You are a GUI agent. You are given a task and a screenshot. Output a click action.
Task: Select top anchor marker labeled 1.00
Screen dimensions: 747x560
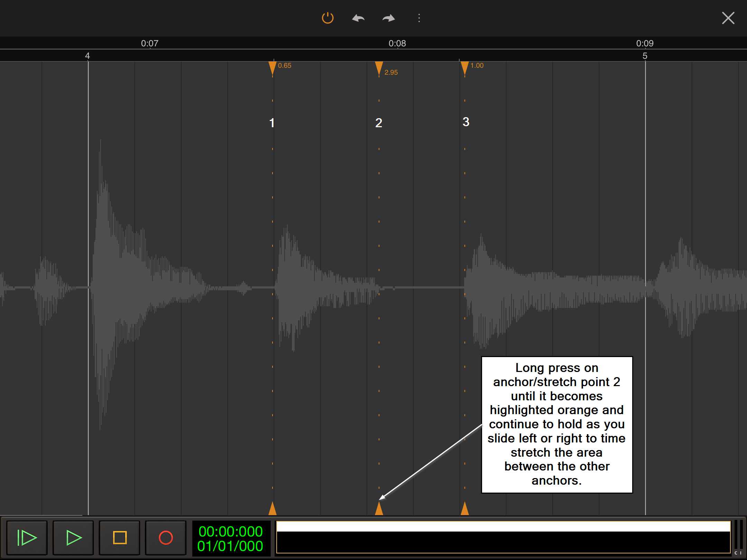pyautogui.click(x=465, y=68)
